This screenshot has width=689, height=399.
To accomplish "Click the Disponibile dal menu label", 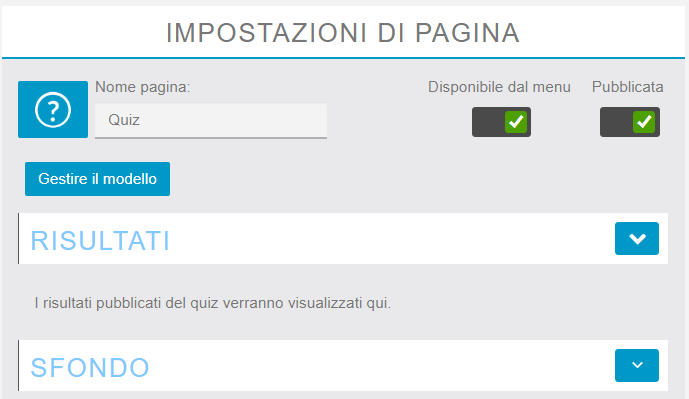I will [499, 87].
